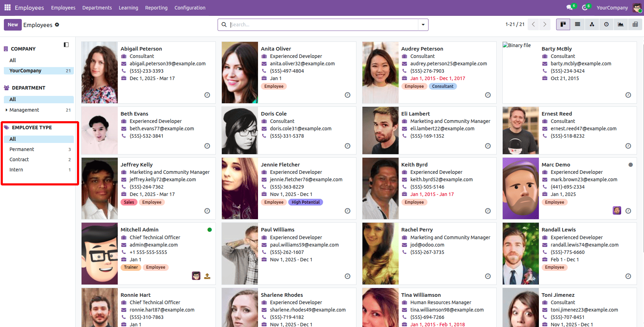Switch to the Pivot view

pos(636,24)
